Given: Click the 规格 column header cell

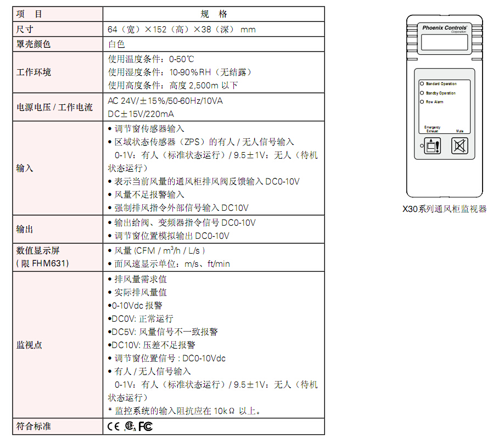Looking at the screenshot, I should pos(214,14).
